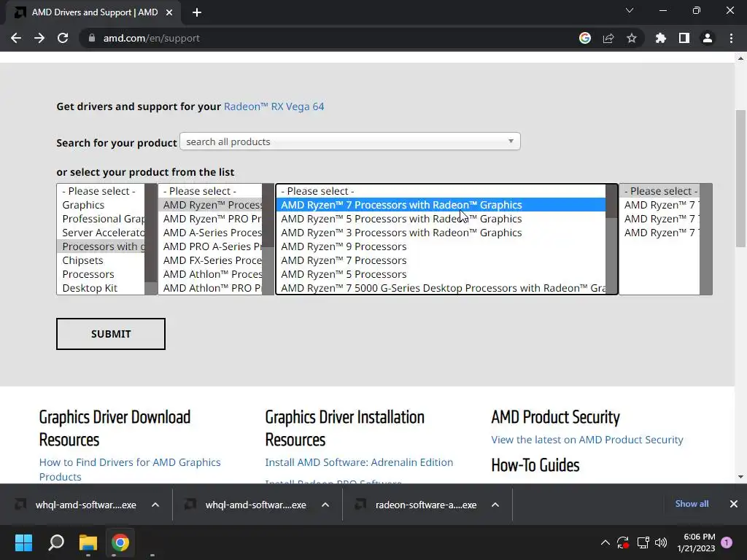This screenshot has width=747, height=560.
Task: Open the Radeon RX Vega 64 link
Action: [x=274, y=106]
